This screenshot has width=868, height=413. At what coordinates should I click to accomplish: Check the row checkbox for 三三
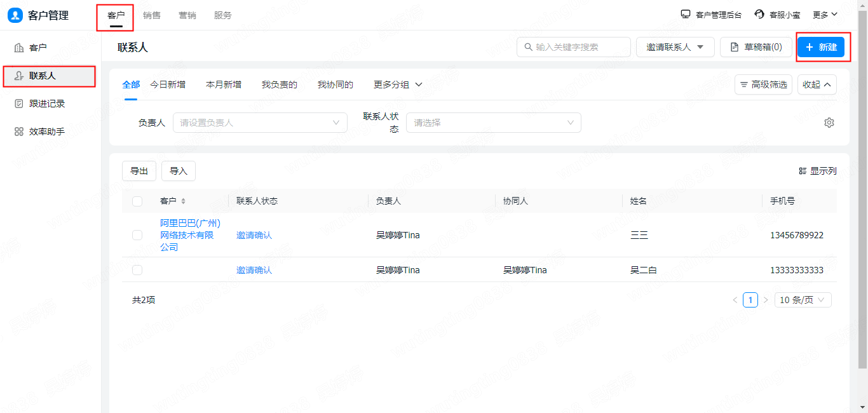click(x=137, y=235)
